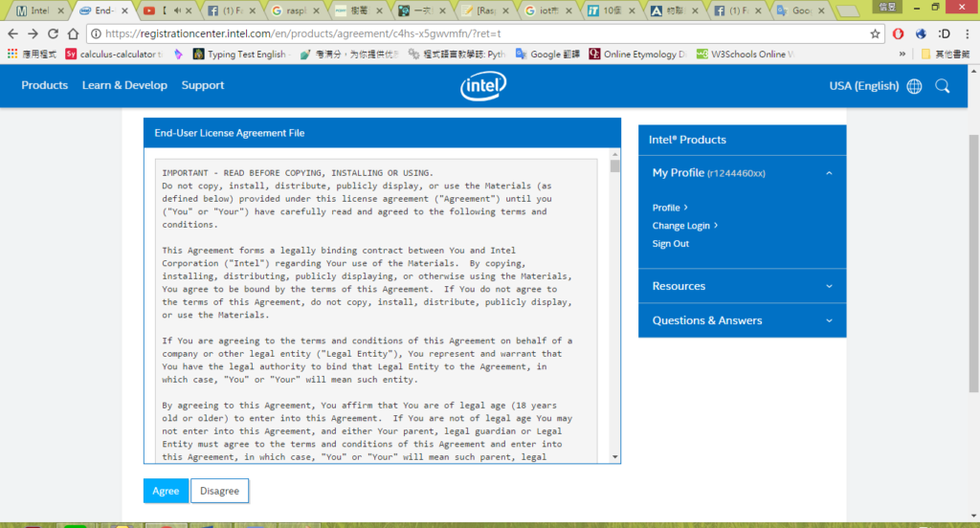Open the Support menu
This screenshot has width=980, height=528.
(203, 85)
